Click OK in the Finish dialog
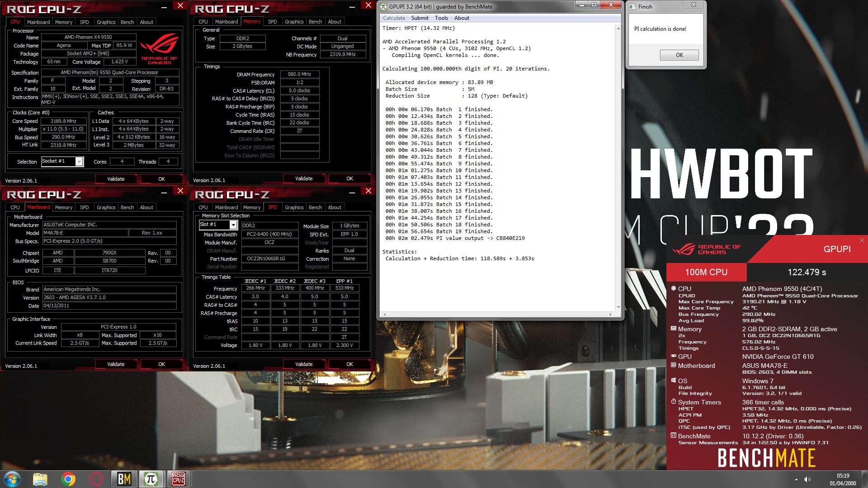Viewport: 868px width, 488px height. (679, 55)
